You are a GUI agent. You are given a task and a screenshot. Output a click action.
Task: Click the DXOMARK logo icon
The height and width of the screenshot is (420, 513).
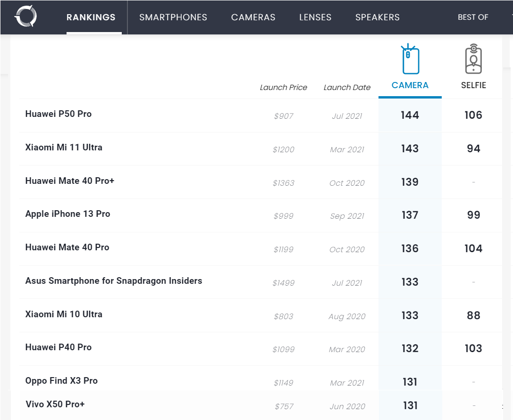tap(25, 17)
